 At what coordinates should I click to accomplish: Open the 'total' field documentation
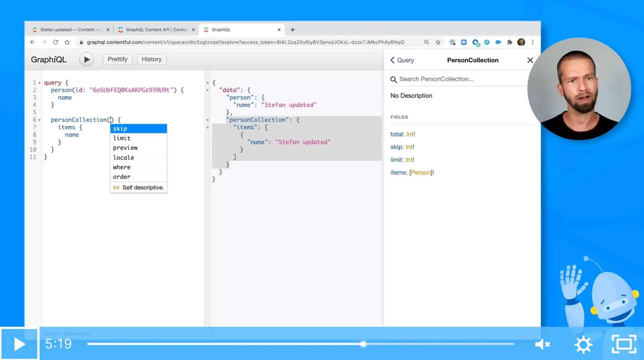(x=397, y=134)
